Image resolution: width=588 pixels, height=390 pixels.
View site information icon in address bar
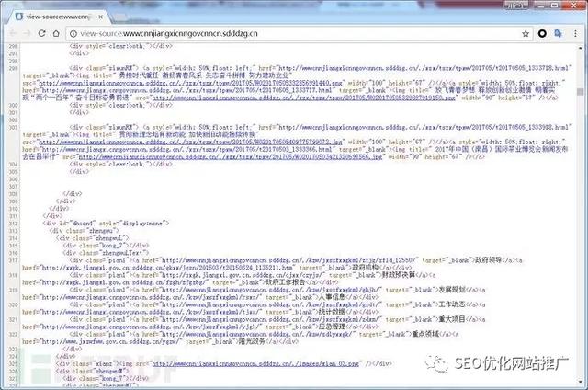73,34
